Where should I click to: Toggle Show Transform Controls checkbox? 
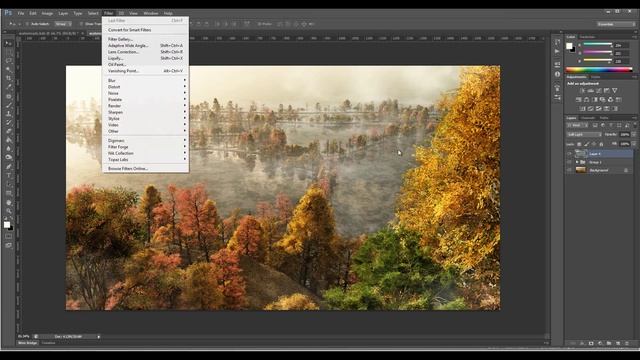coord(81,24)
